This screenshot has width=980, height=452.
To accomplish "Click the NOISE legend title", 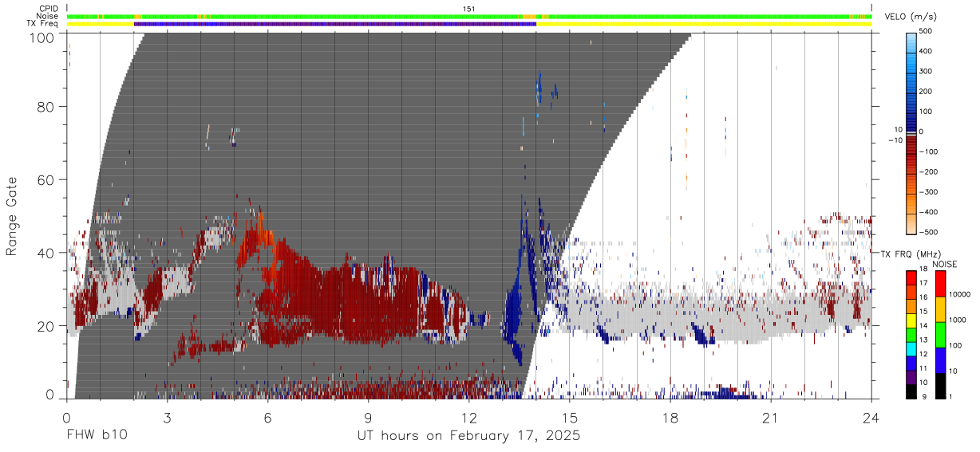I will (944, 264).
